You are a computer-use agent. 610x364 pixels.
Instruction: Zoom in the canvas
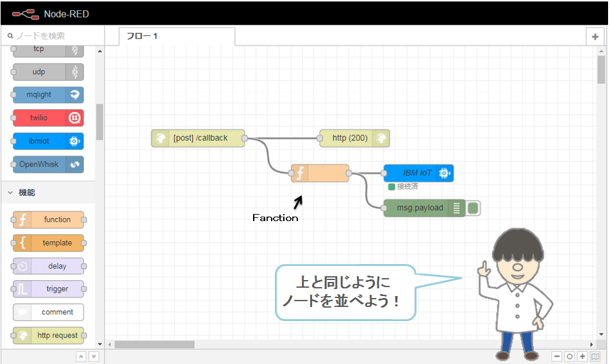coord(582,356)
